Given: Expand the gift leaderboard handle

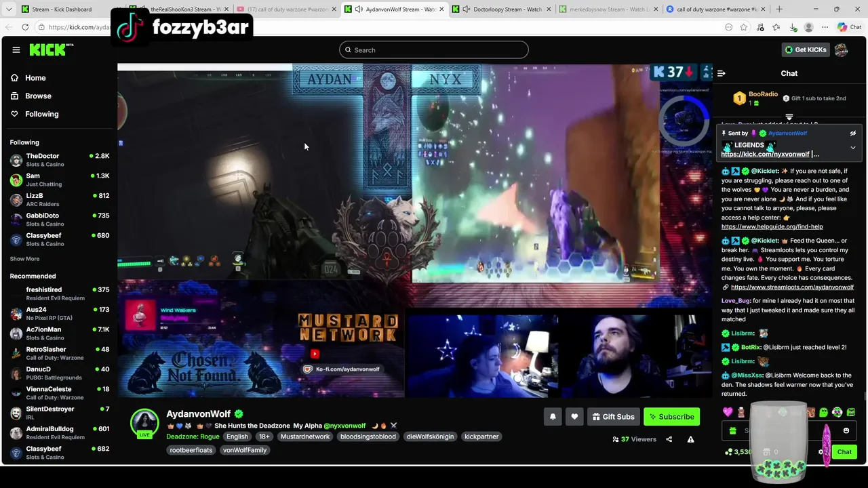Looking at the screenshot, I should click(x=789, y=117).
